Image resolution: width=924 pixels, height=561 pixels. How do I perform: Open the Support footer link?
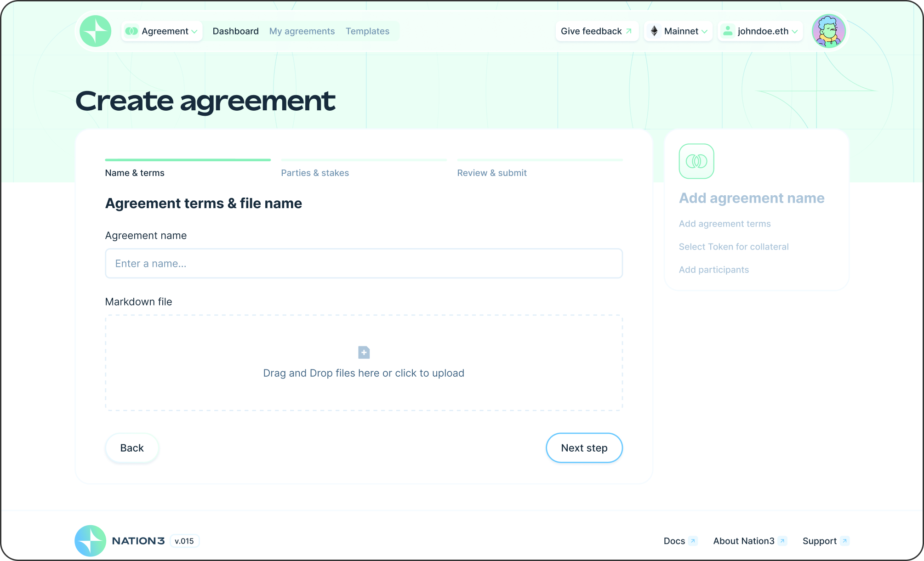pyautogui.click(x=820, y=541)
